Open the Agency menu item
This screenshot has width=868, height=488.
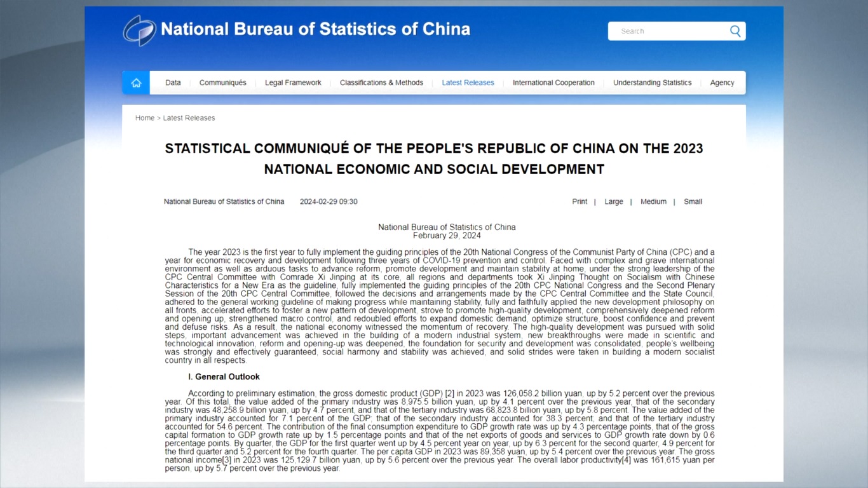click(722, 83)
